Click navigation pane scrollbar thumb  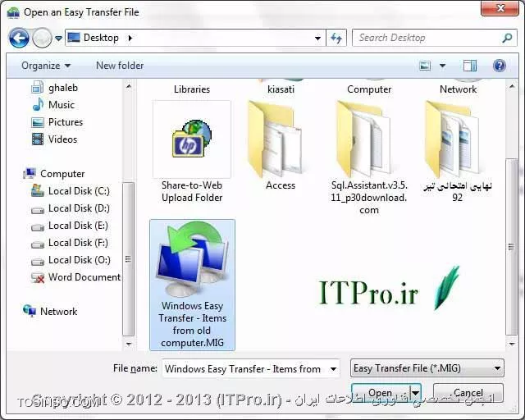pos(128,259)
